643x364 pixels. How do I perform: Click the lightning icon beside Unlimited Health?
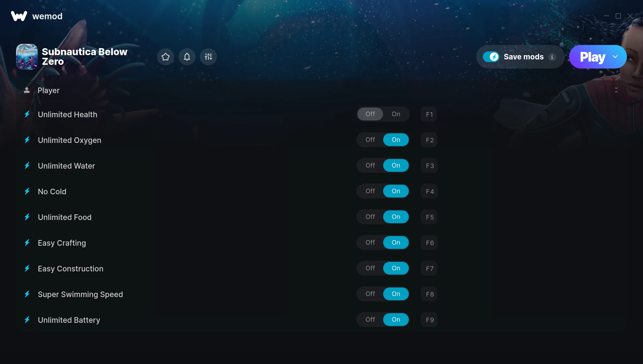pyautogui.click(x=27, y=114)
